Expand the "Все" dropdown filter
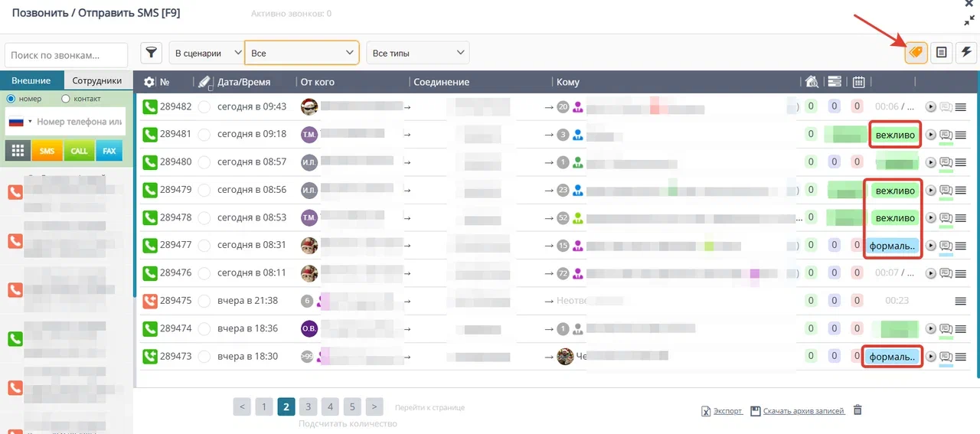The image size is (980, 434). pyautogui.click(x=302, y=53)
